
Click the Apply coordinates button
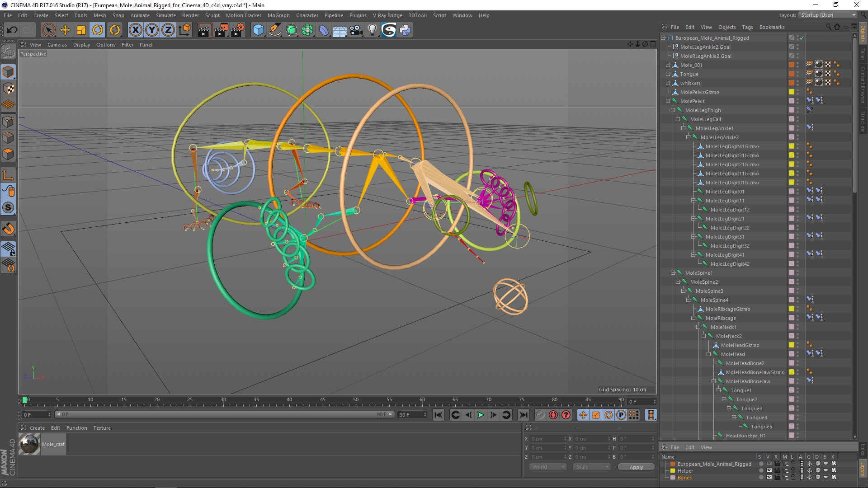click(636, 467)
